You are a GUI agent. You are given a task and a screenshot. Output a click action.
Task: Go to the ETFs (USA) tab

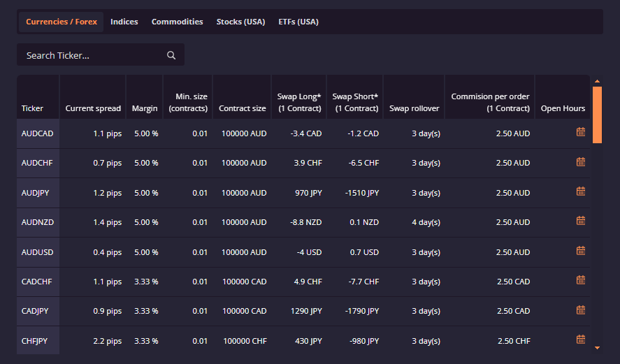point(298,22)
